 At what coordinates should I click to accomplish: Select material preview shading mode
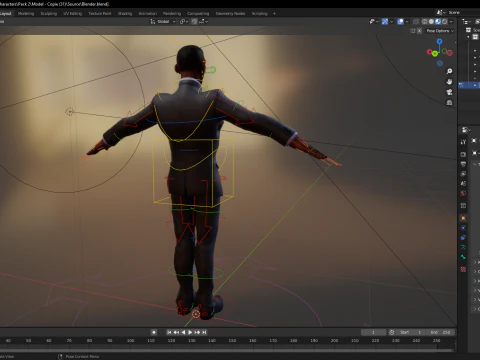click(438, 22)
